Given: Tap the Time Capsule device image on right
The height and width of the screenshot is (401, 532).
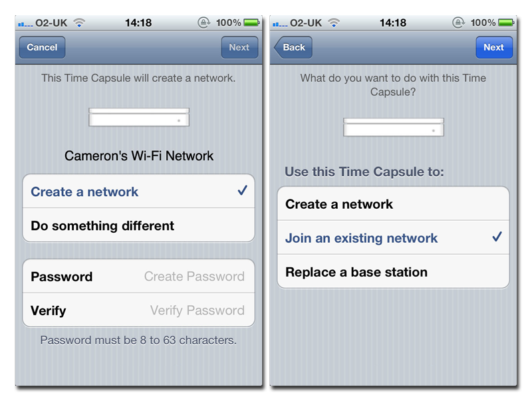Looking at the screenshot, I should pyautogui.click(x=393, y=127).
